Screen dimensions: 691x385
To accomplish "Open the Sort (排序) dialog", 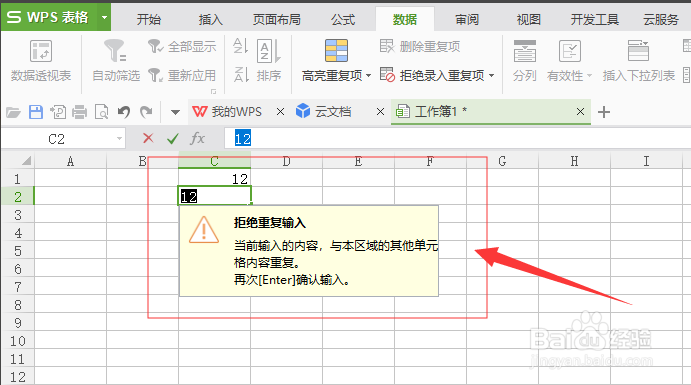I will tap(269, 61).
